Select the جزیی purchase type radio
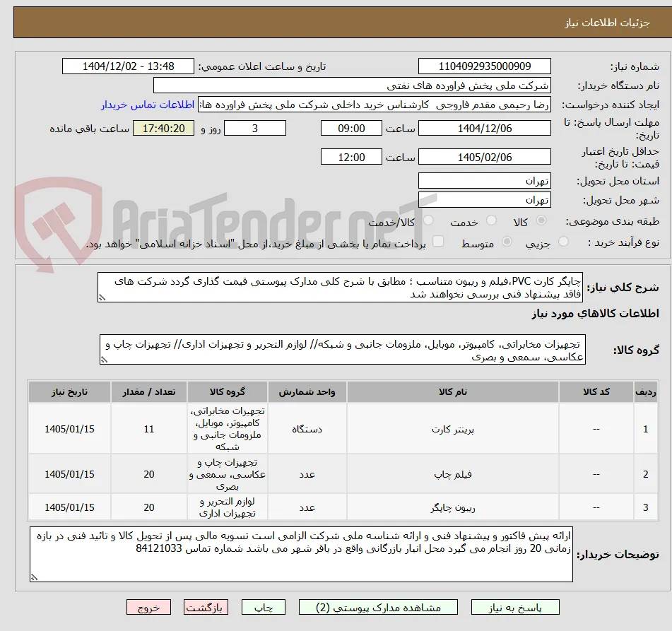The image size is (672, 631). (563, 242)
